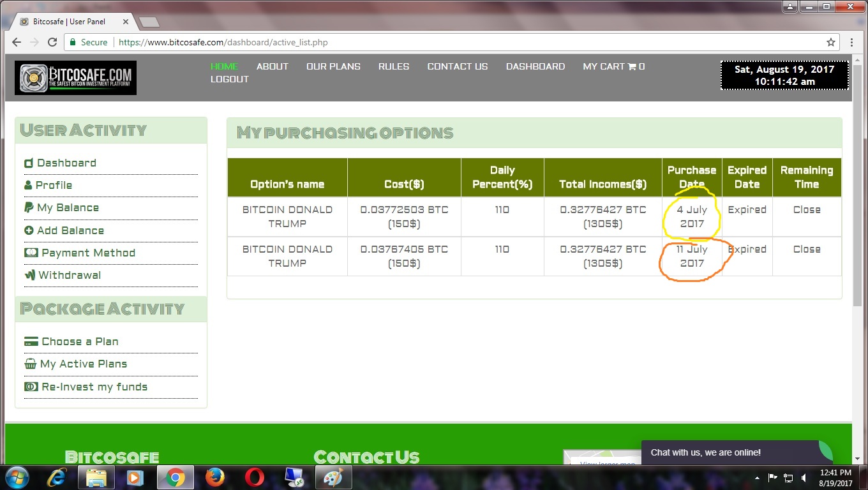Viewport: 868px width, 490px height.
Task: Open DASHBOARD in top navigation
Action: 535,66
